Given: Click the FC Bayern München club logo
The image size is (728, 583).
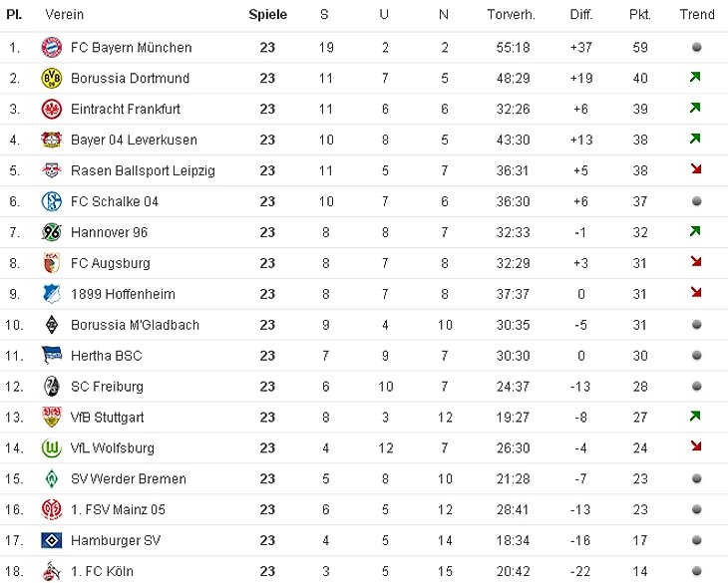Looking at the screenshot, I should tap(51, 47).
